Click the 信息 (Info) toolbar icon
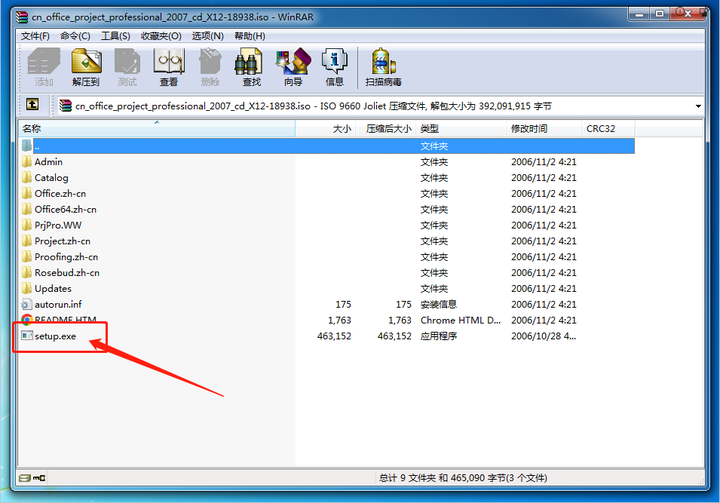Image resolution: width=720 pixels, height=503 pixels. pyautogui.click(x=334, y=67)
